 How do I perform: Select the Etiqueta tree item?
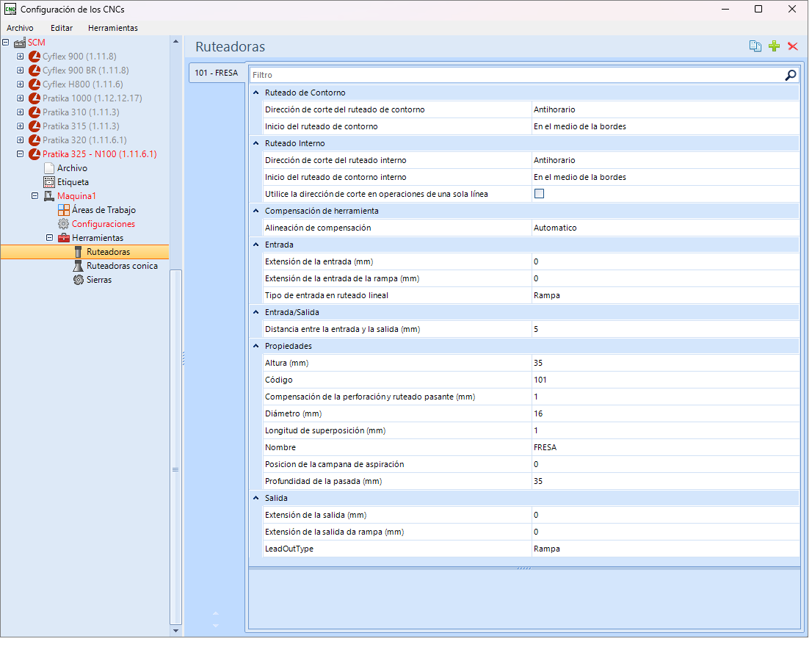click(x=73, y=182)
